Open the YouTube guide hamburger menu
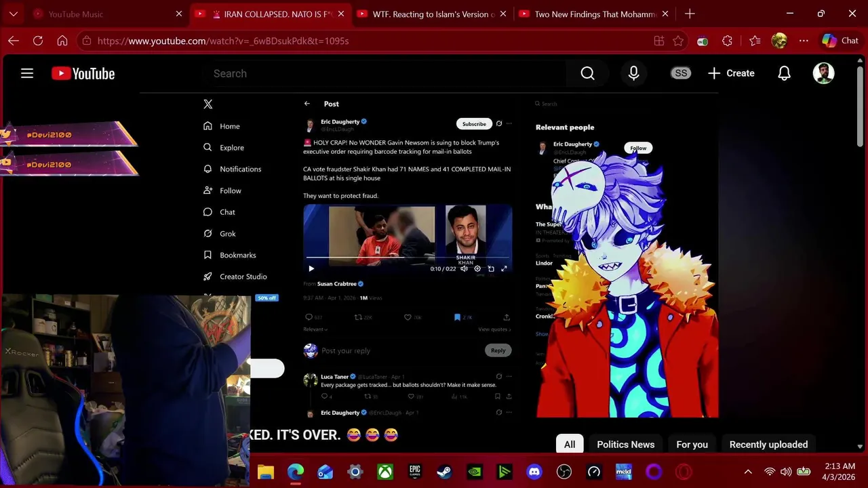The width and height of the screenshot is (868, 488). [x=27, y=73]
